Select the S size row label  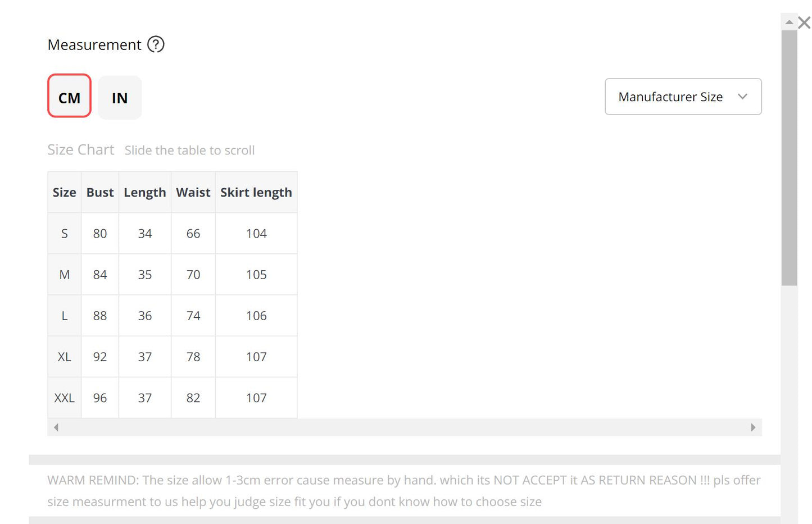65,234
